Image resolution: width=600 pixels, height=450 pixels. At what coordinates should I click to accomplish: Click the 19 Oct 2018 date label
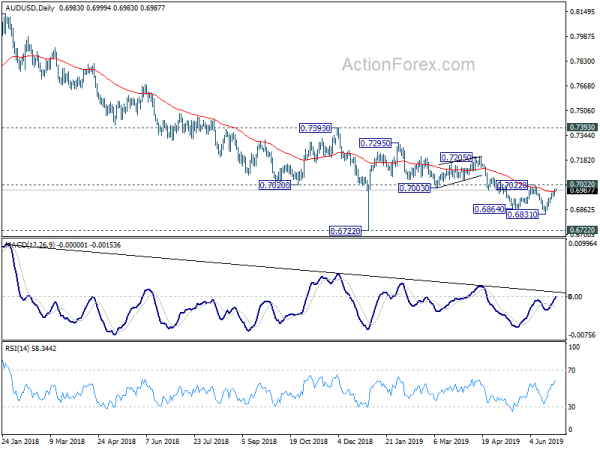pyautogui.click(x=308, y=441)
